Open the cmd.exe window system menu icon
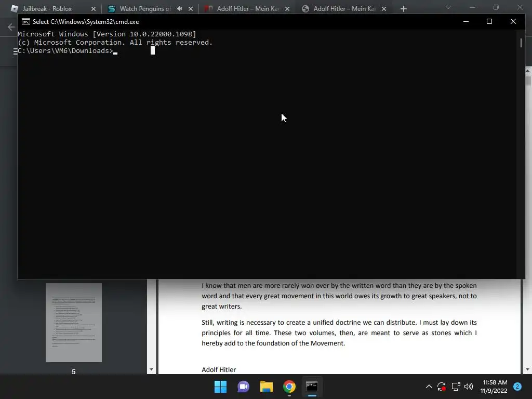This screenshot has height=399, width=532. point(26,22)
